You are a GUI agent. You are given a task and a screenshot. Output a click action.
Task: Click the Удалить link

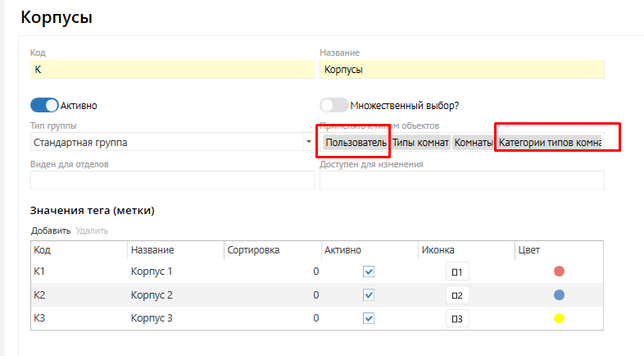92,231
